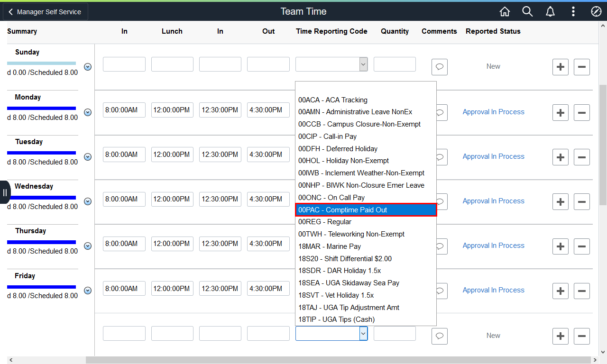Pick 18MAR - Marine Pay
Screen dimensions: 607x364
pos(366,246)
